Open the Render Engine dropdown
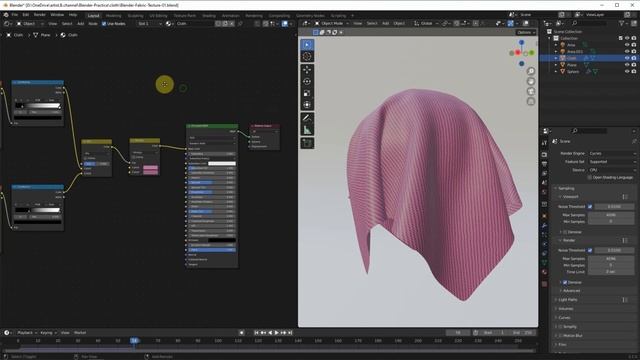This screenshot has height=360, width=640. click(x=612, y=153)
